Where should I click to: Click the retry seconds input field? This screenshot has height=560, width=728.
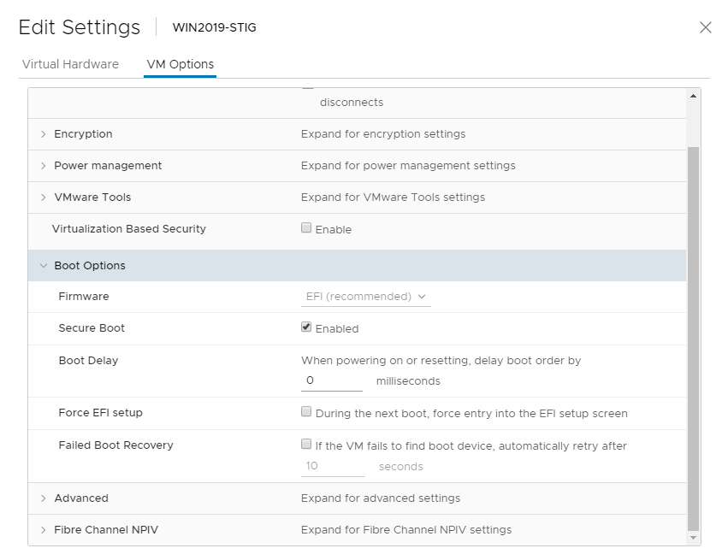[x=333, y=467]
